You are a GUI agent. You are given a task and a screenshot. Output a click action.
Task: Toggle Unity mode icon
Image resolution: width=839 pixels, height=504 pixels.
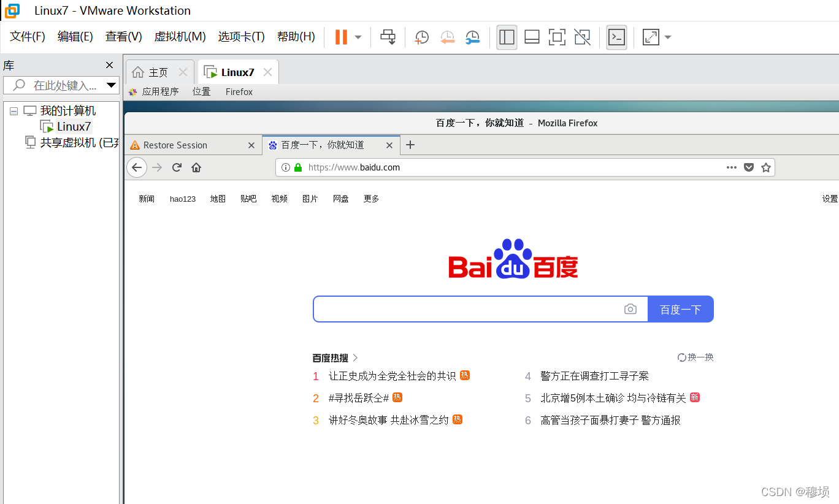[x=582, y=37]
